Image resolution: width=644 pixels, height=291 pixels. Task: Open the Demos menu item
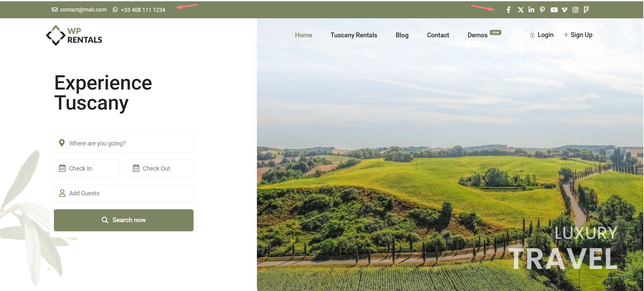click(x=477, y=35)
